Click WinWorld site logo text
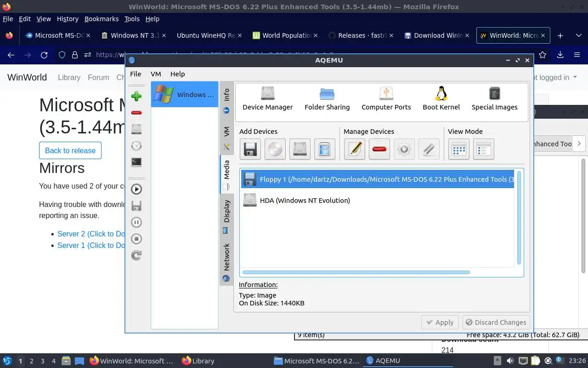The image size is (588, 368). tap(27, 77)
